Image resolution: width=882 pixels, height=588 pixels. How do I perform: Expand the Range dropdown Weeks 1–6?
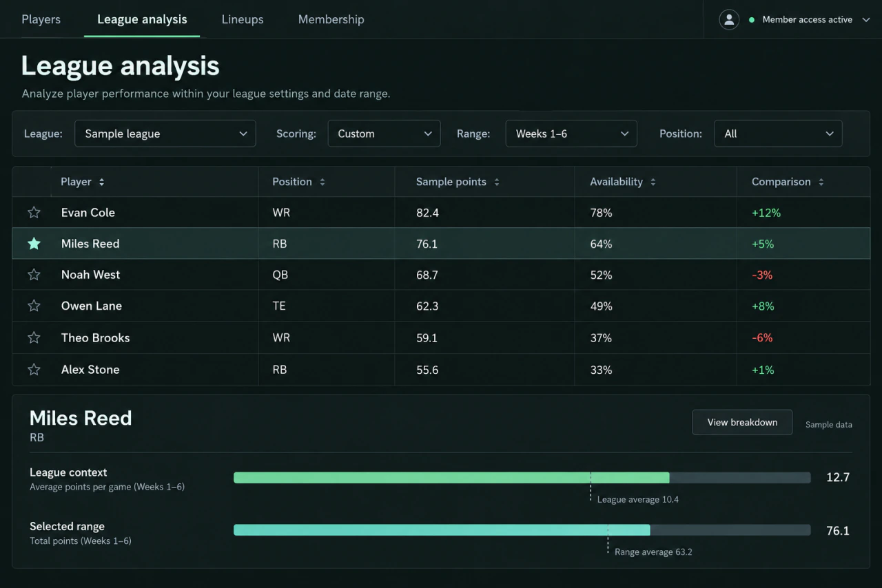(x=571, y=134)
